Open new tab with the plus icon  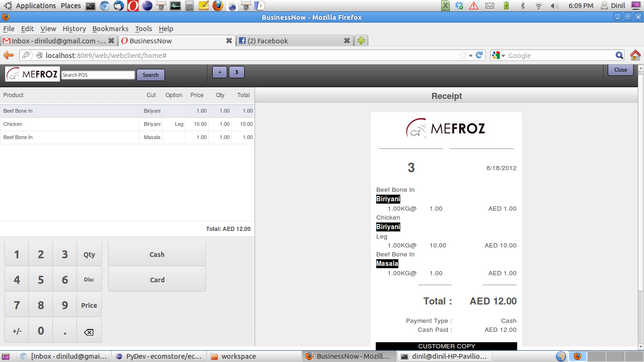tap(361, 41)
